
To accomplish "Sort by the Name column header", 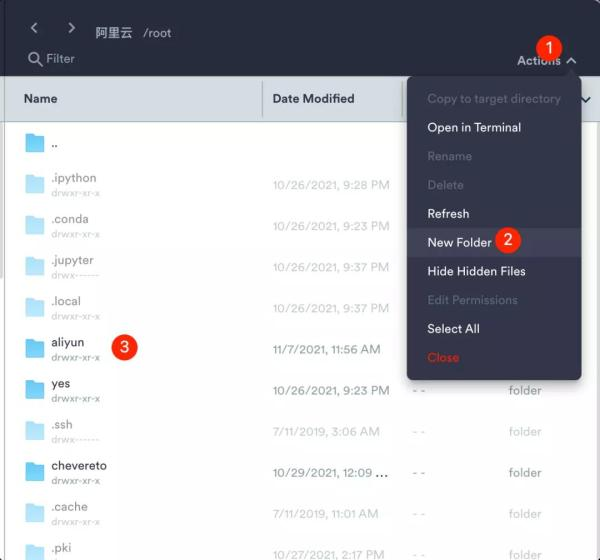I will [x=40, y=99].
